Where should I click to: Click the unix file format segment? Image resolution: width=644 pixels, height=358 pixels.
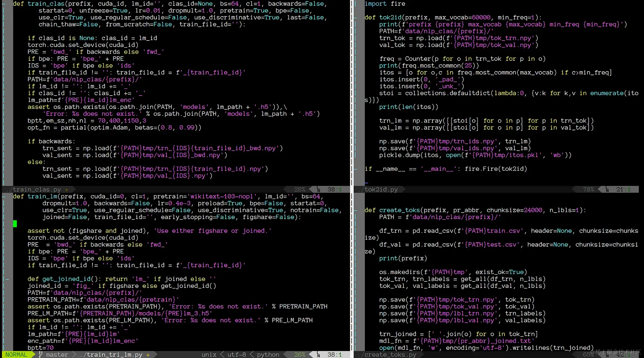click(209, 354)
